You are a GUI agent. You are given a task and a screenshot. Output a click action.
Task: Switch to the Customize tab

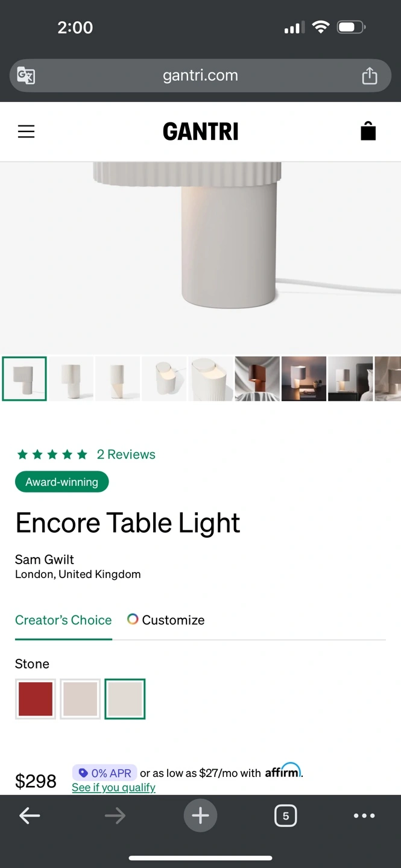pos(166,620)
